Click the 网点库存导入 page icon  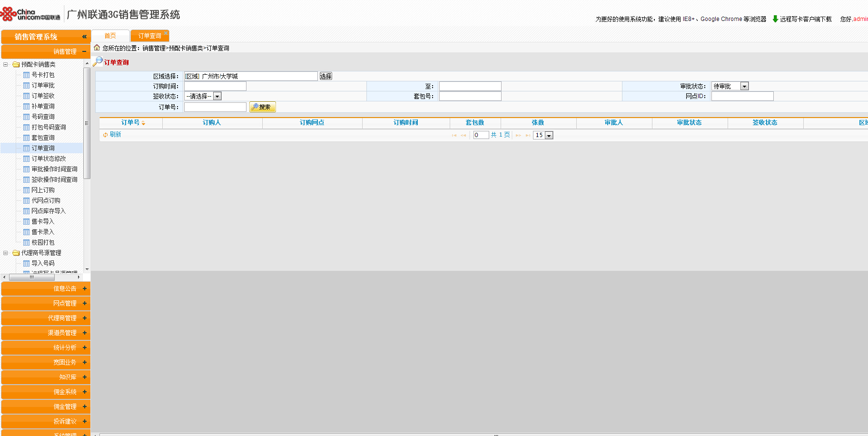point(27,211)
